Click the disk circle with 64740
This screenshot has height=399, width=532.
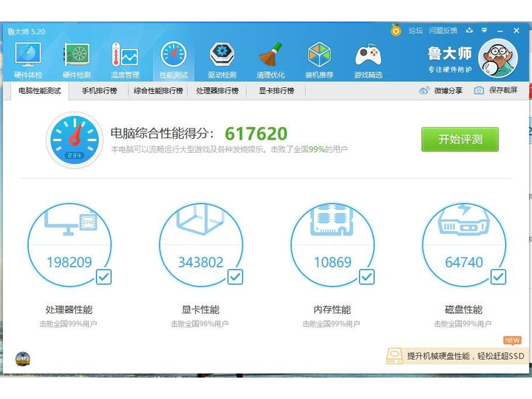point(464,245)
